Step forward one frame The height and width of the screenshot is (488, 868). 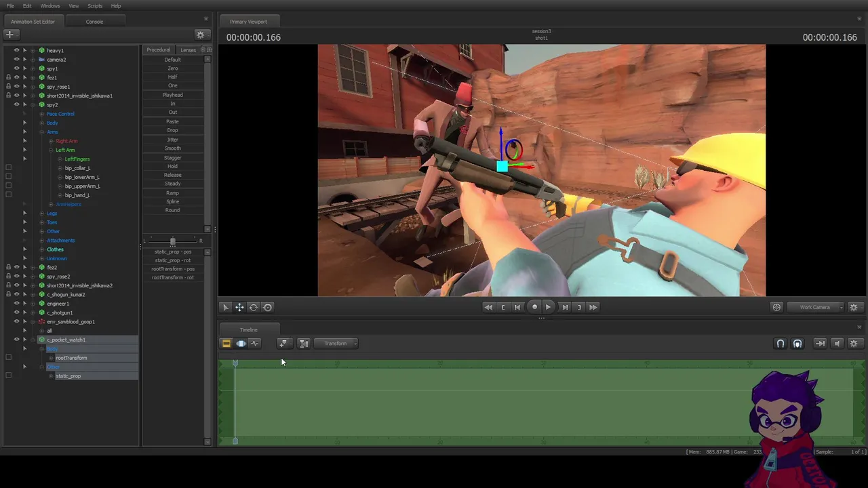[x=565, y=307]
